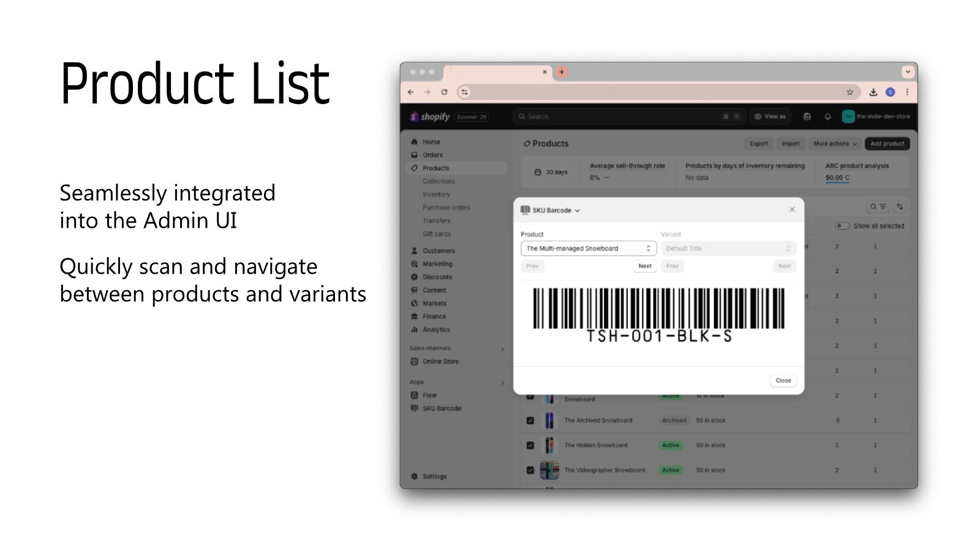Image resolution: width=980 pixels, height=551 pixels.
Task: Open Purchase orders sub-item
Action: click(x=447, y=208)
